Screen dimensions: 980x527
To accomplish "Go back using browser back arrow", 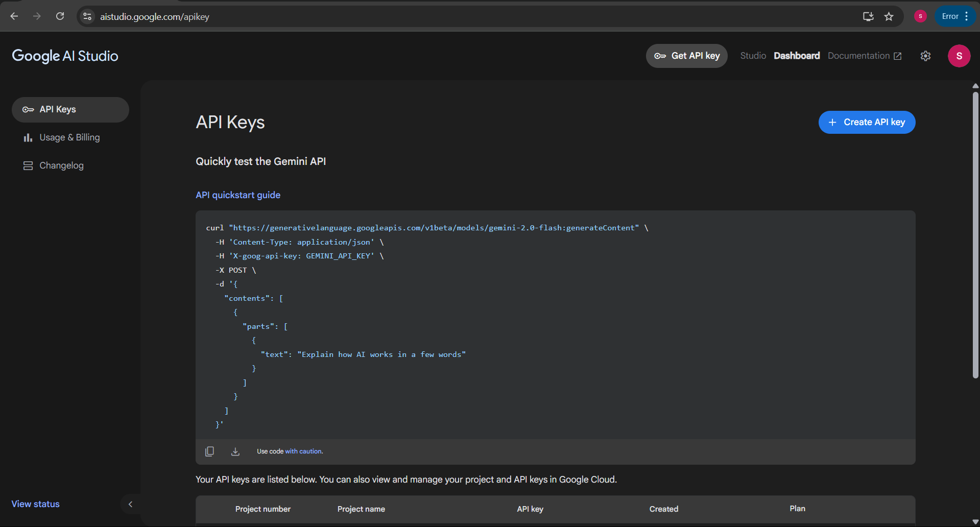I will click(14, 16).
